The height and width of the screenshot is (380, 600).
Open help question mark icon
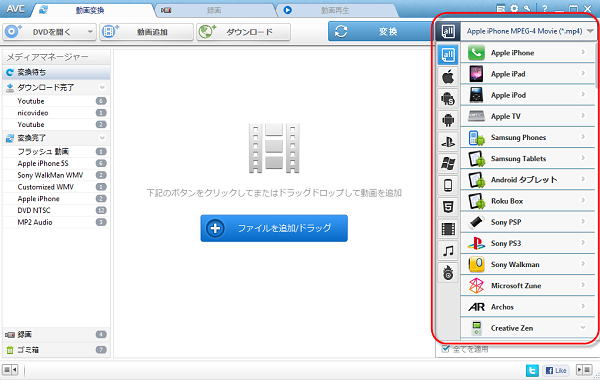(545, 8)
